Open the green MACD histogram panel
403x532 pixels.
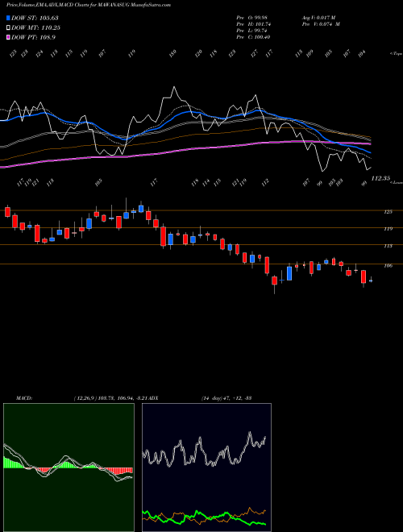point(69,468)
